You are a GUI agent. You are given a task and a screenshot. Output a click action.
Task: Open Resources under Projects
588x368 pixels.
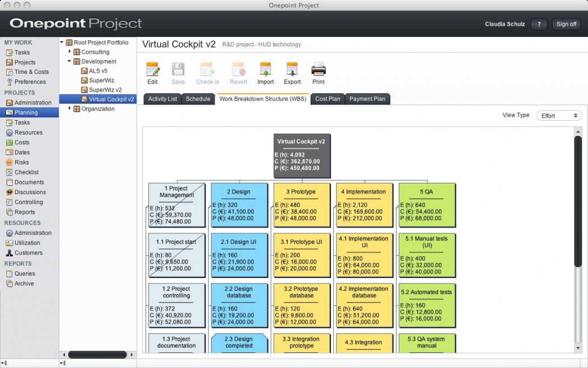(29, 133)
